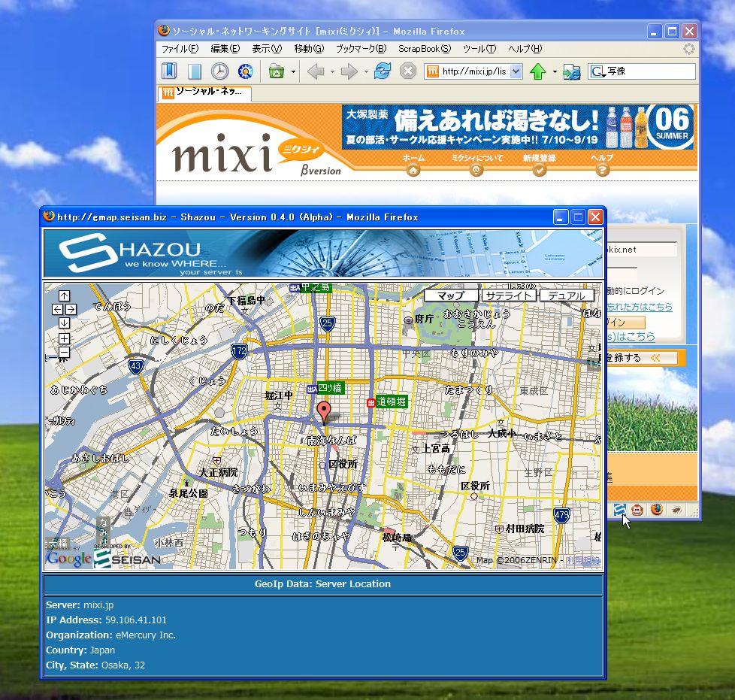Screen dimensions: 735x700
Task: Click the 登録する button on the mixi page
Action: 641,358
